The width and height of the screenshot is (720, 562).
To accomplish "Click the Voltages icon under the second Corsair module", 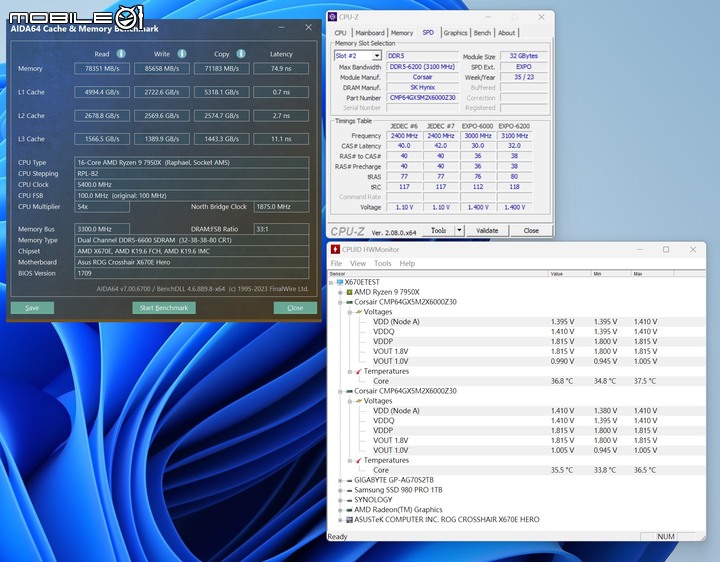I will click(359, 401).
